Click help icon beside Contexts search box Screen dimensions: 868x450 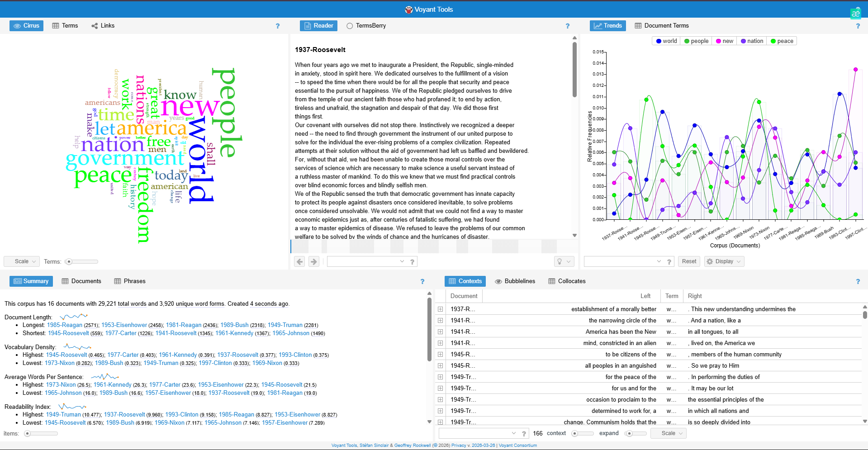[x=524, y=434]
